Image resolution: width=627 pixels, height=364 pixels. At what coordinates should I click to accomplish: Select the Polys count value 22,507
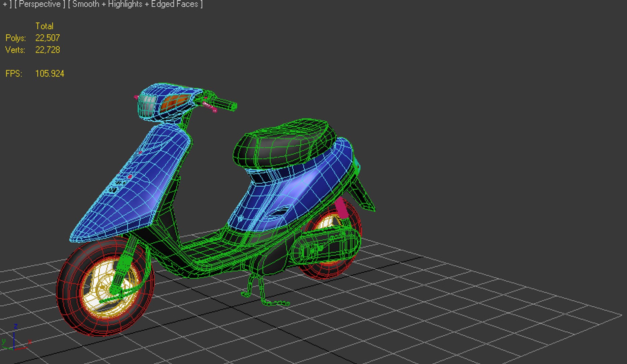click(x=48, y=38)
